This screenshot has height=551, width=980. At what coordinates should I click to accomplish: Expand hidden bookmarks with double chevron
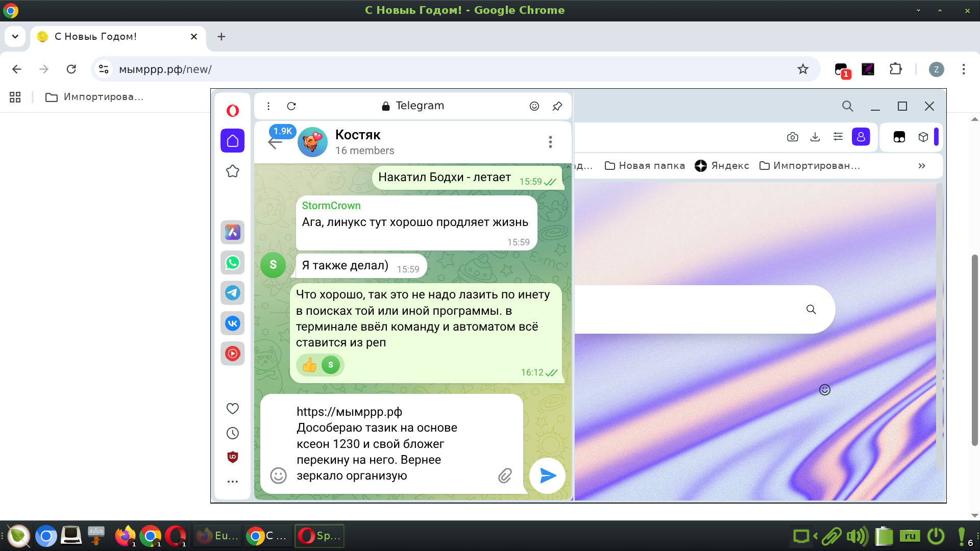[921, 166]
